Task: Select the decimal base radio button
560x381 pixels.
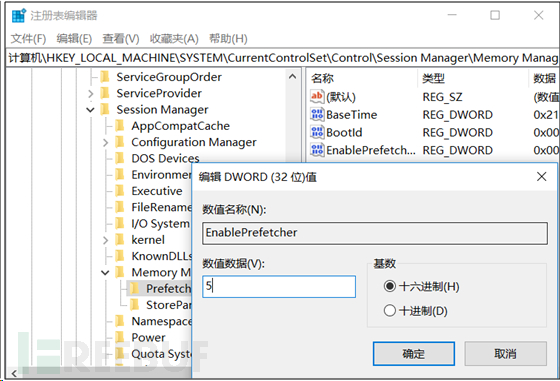Action: pos(390,311)
